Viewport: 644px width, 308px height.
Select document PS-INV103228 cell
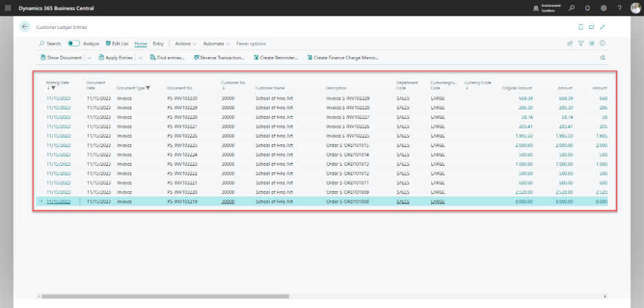pyautogui.click(x=182, y=117)
